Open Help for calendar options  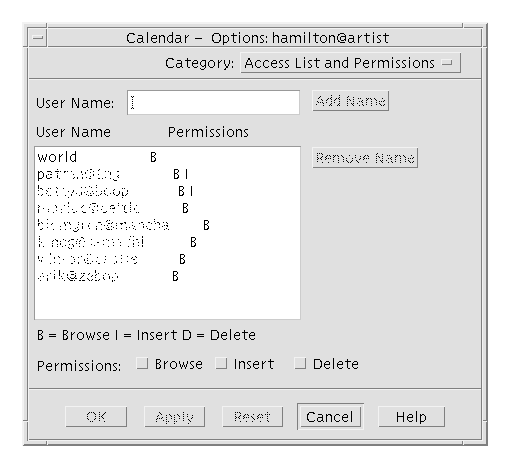(x=411, y=417)
